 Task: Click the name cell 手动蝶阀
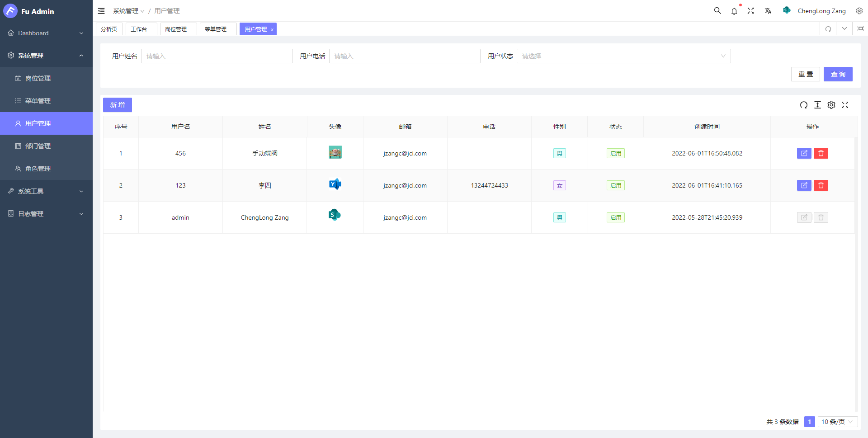265,153
